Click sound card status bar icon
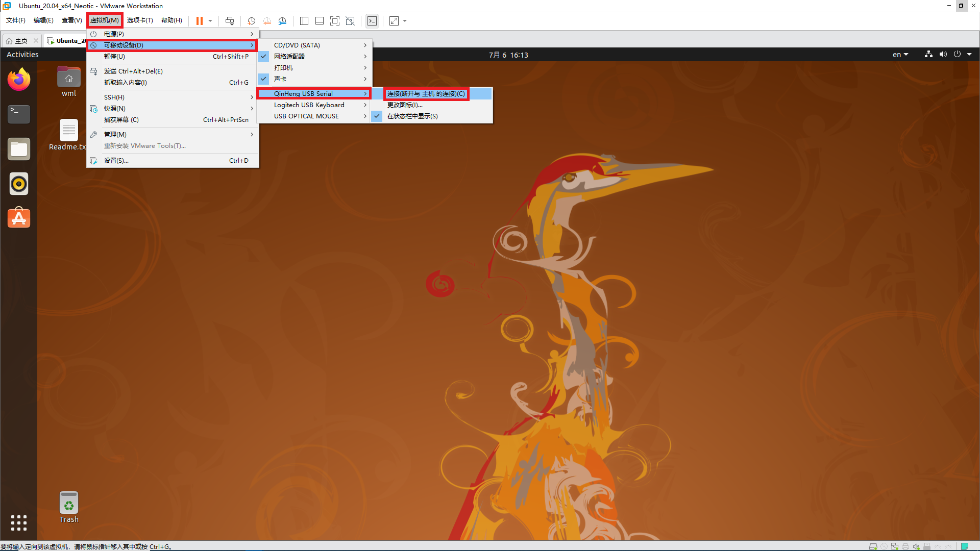 pyautogui.click(x=916, y=546)
